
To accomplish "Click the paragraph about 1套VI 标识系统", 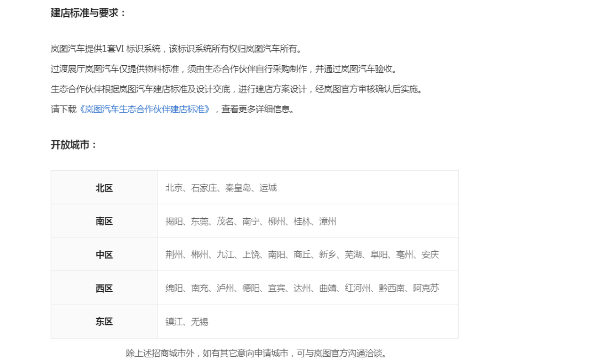I will click(x=177, y=49).
